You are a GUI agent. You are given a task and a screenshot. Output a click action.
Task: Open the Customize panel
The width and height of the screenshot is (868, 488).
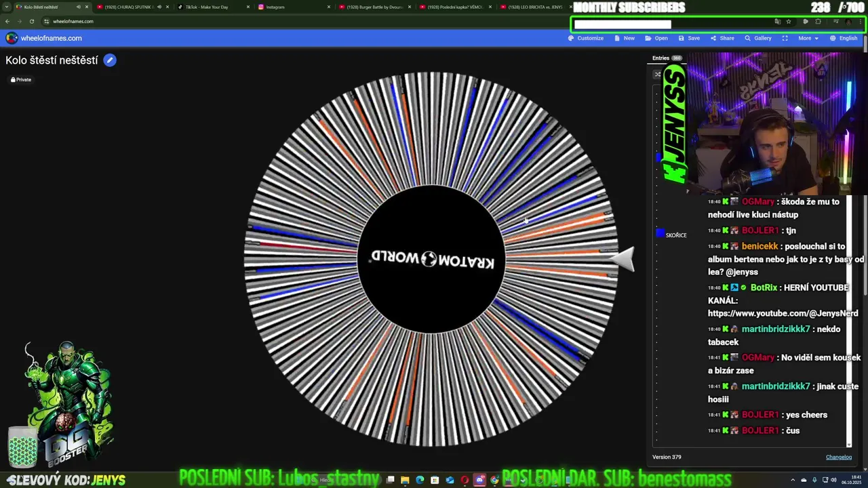(x=586, y=38)
